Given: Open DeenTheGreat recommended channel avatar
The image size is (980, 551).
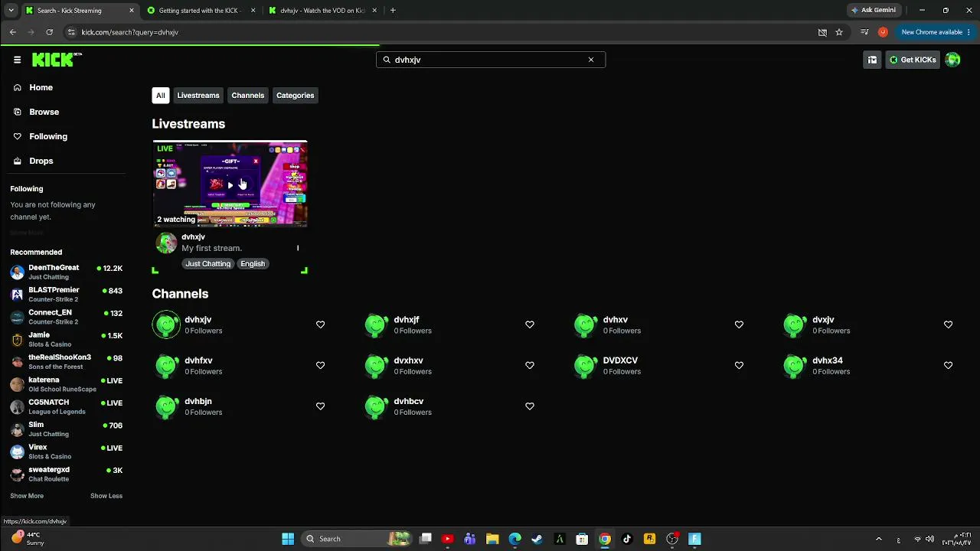Looking at the screenshot, I should (17, 272).
